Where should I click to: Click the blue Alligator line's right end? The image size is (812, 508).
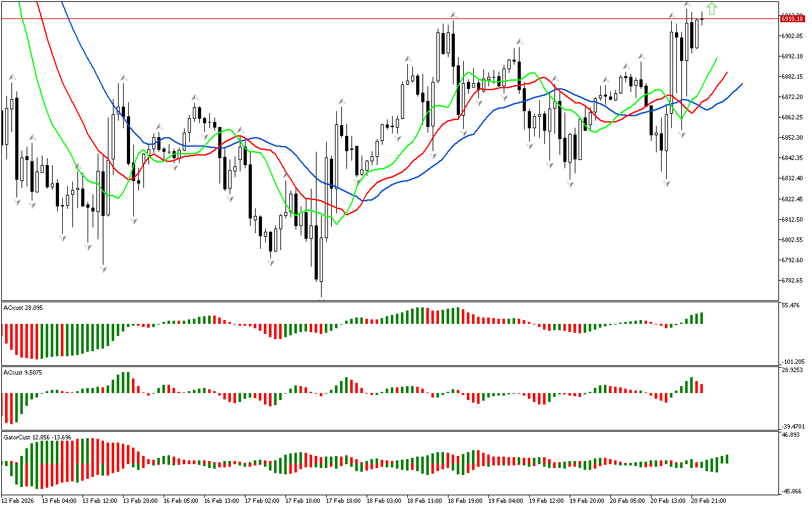click(x=741, y=84)
